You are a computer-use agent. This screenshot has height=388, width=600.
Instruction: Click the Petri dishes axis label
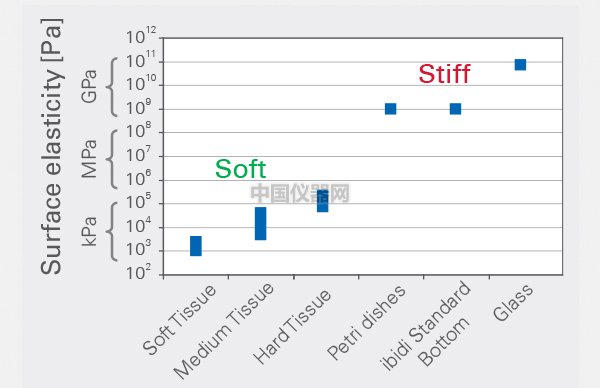tap(366, 323)
